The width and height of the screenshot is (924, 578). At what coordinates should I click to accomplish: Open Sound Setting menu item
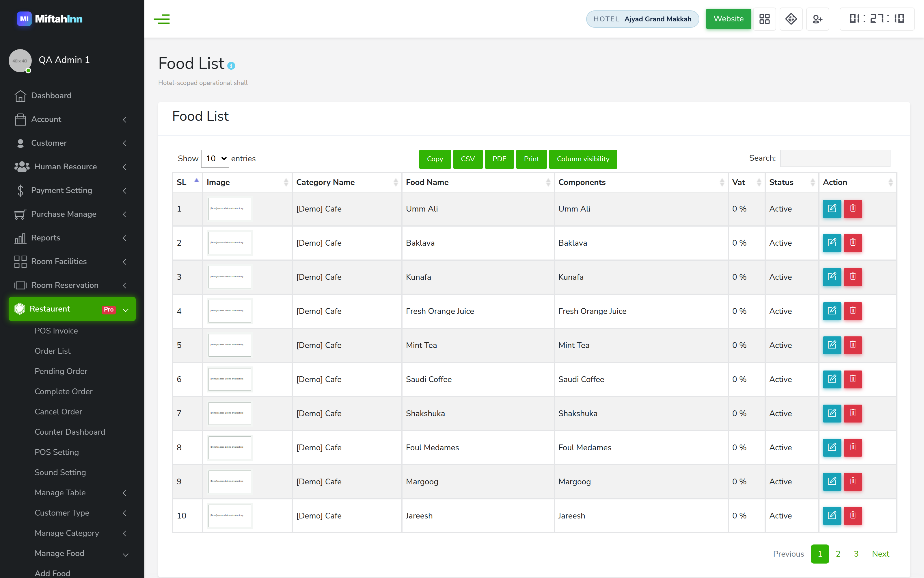tap(60, 473)
